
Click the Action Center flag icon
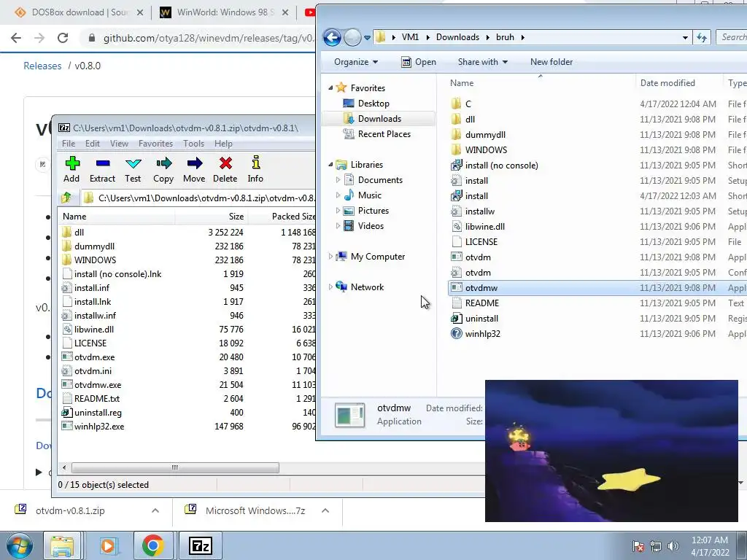[638, 546]
